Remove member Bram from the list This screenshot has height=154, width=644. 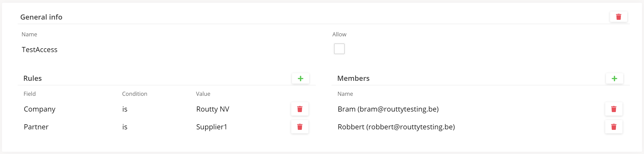613,109
